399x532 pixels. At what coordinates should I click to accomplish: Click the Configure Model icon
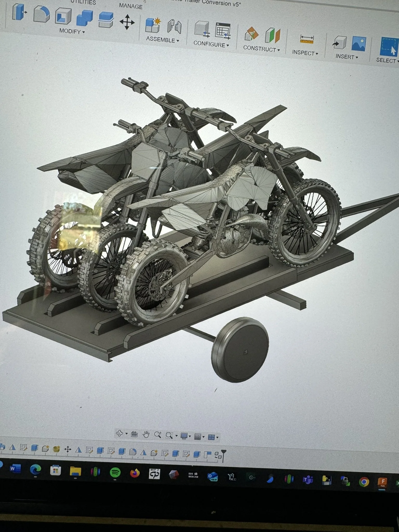[x=202, y=29]
